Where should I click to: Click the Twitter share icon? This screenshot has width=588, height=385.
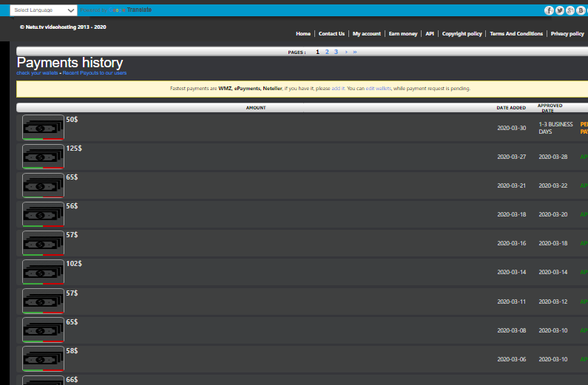[560, 10]
